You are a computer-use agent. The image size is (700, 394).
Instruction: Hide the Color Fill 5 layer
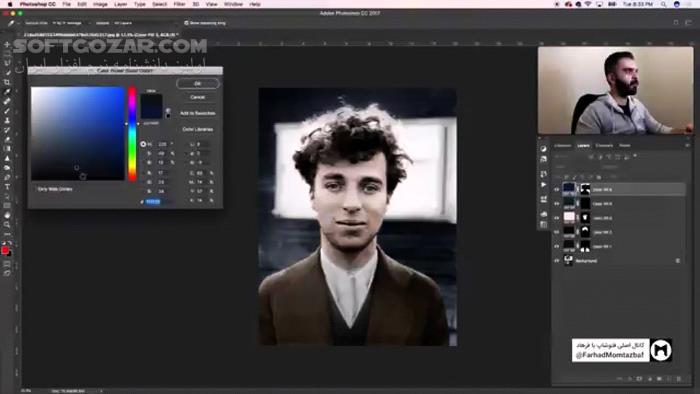coord(557,190)
